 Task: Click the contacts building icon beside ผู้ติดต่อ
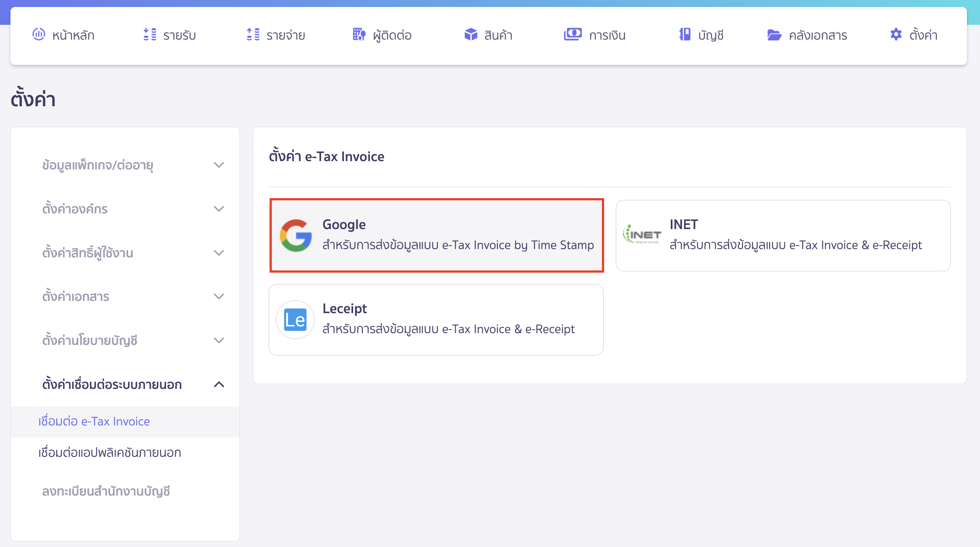(x=359, y=34)
